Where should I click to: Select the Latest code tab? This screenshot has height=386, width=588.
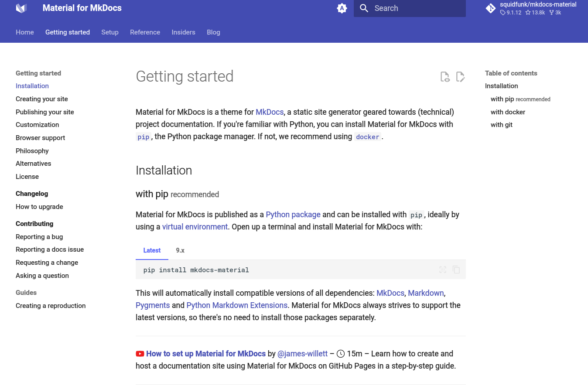(152, 250)
